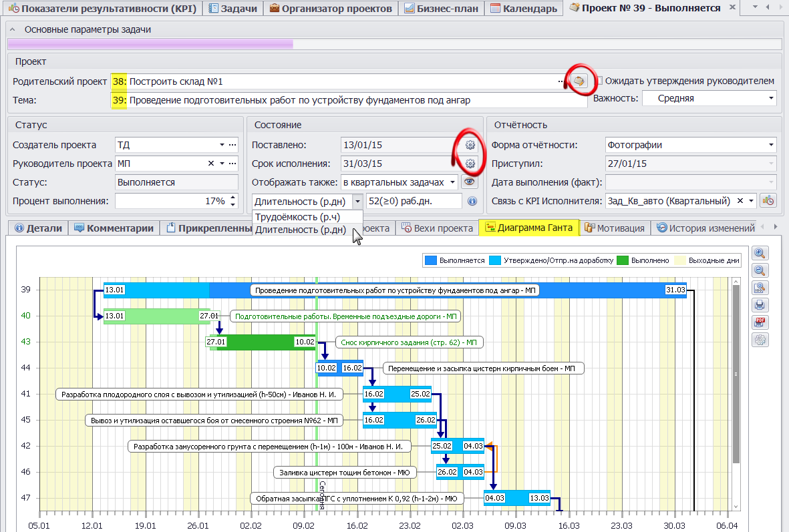Export the Gantt diagram to PDF
789x532 pixels.
point(760,322)
